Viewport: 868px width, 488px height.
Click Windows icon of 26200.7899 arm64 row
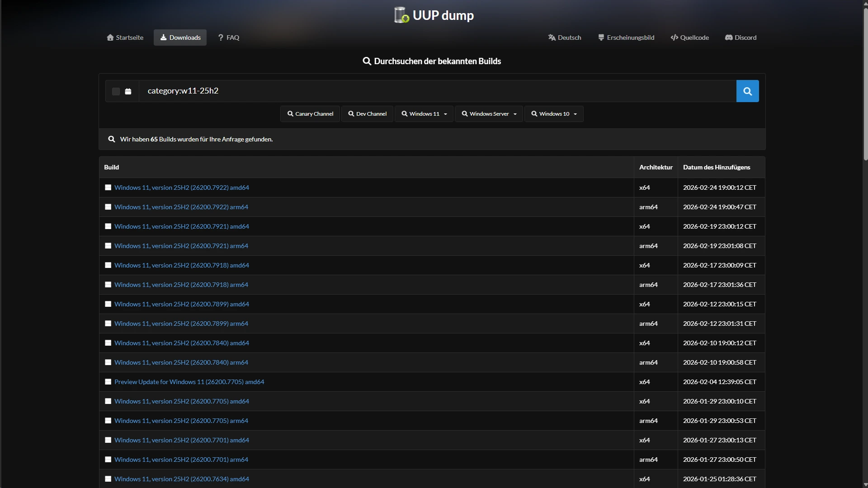[108, 324]
